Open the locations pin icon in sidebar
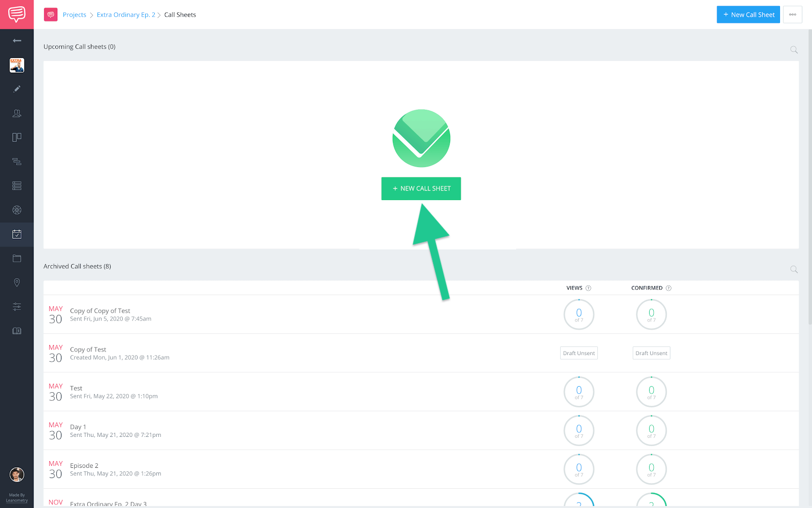This screenshot has height=508, width=812. pyautogui.click(x=17, y=282)
